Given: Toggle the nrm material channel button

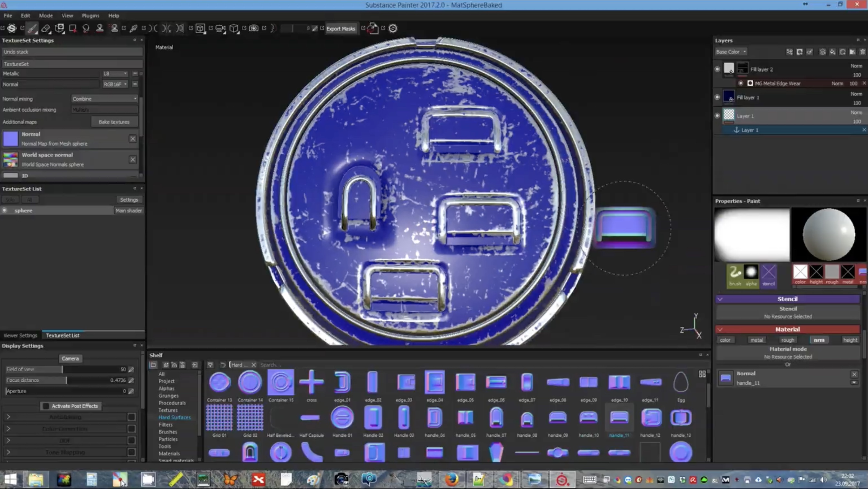Looking at the screenshot, I should [x=819, y=340].
